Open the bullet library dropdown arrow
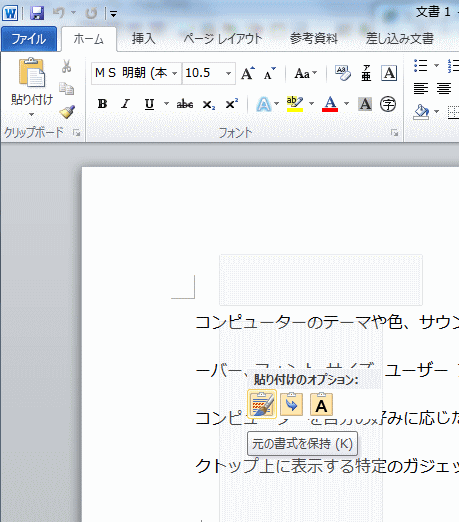The width and height of the screenshot is (459, 522). click(436, 65)
